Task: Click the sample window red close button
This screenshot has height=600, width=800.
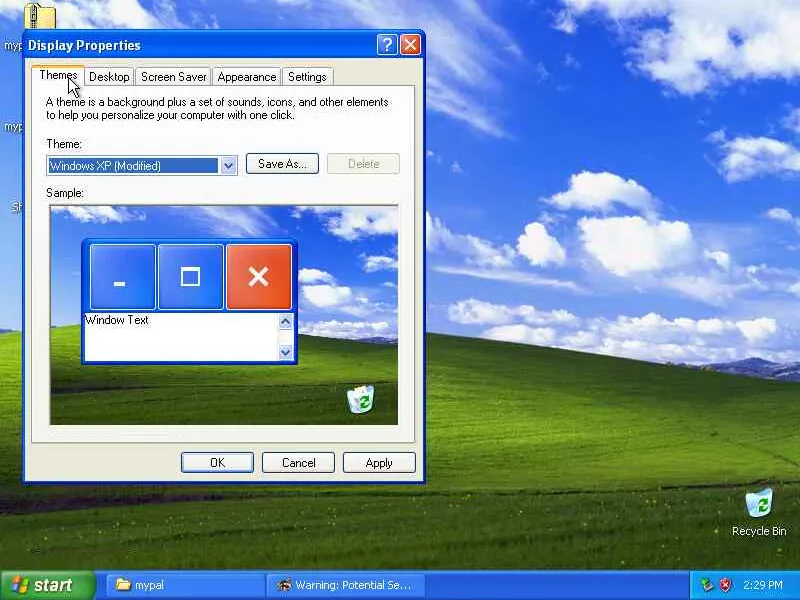Action: [x=259, y=277]
